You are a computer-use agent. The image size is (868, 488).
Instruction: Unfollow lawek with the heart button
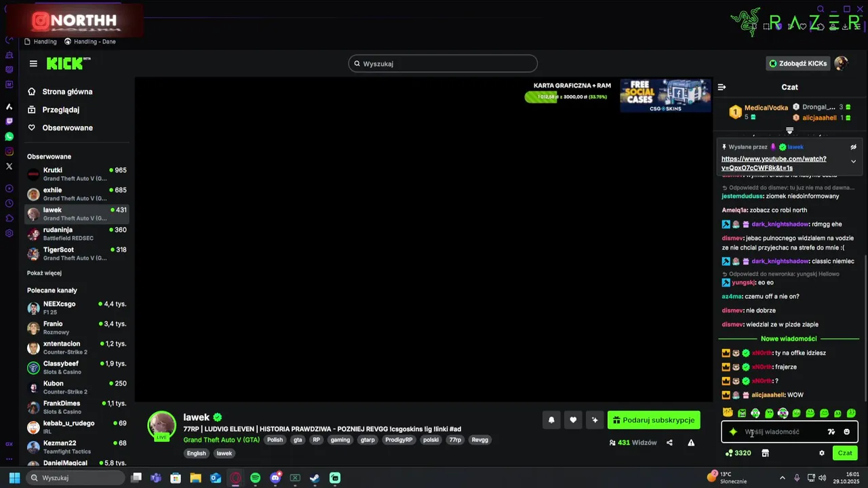(x=573, y=420)
